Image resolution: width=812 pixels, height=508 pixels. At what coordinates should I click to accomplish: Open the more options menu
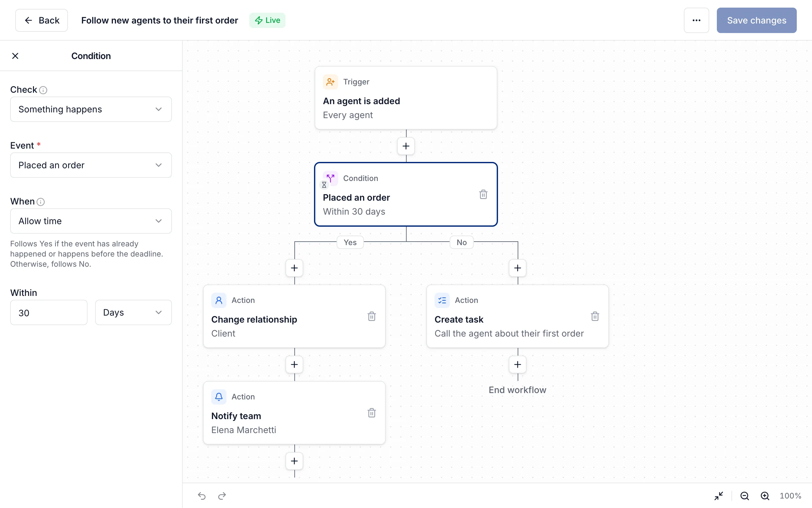696,20
